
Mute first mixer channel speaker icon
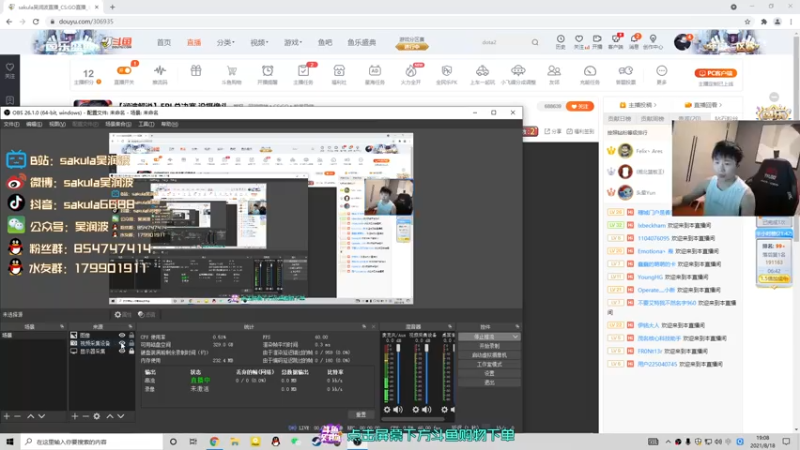coord(398,409)
